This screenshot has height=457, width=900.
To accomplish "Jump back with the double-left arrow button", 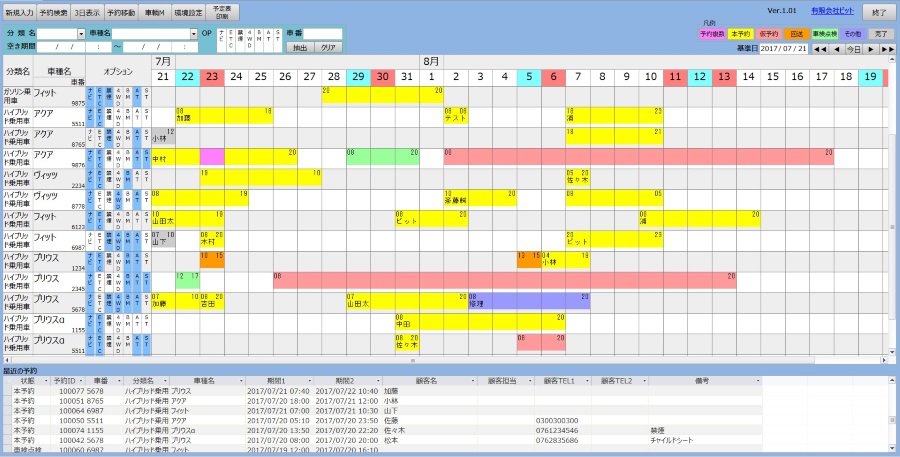I will tap(819, 48).
